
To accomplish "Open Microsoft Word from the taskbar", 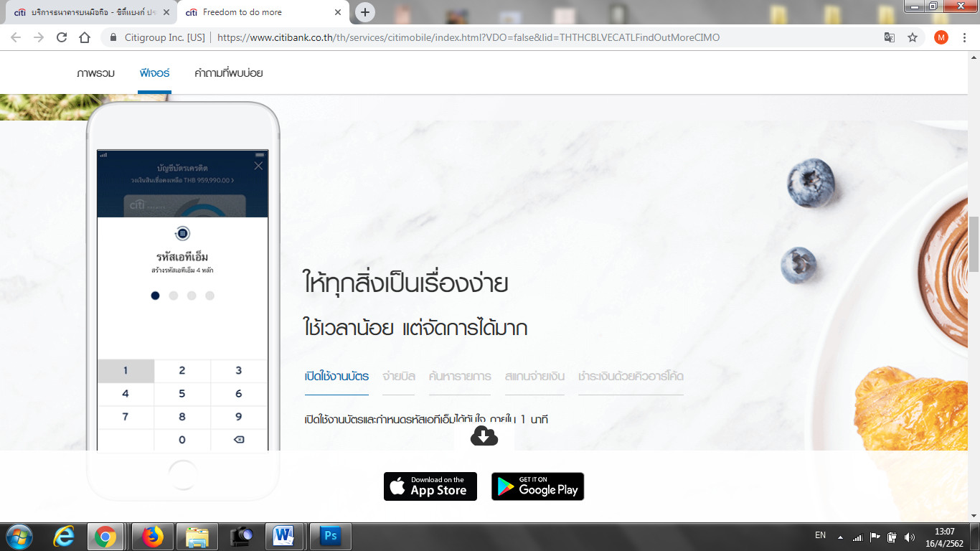I will tap(285, 536).
